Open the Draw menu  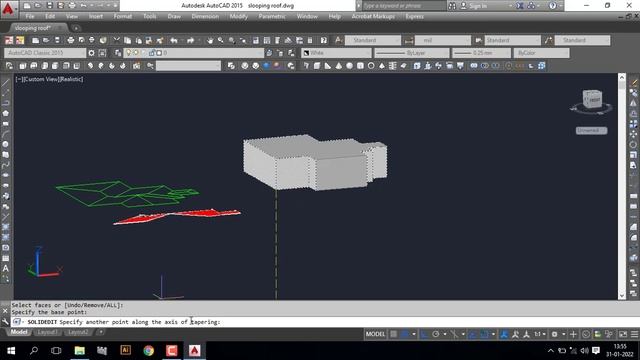click(x=174, y=16)
